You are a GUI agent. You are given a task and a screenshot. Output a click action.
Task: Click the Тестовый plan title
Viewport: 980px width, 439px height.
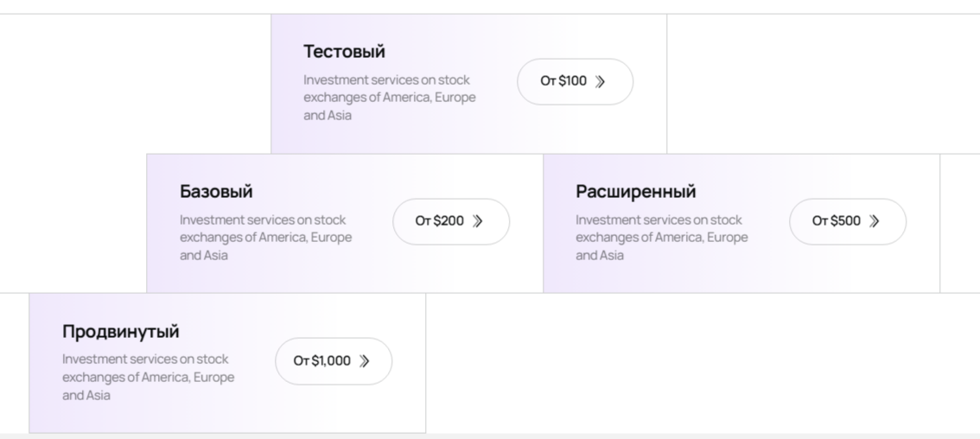(x=344, y=51)
